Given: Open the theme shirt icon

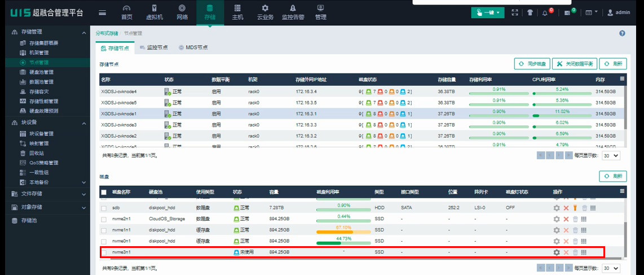Looking at the screenshot, I should click(530, 12).
